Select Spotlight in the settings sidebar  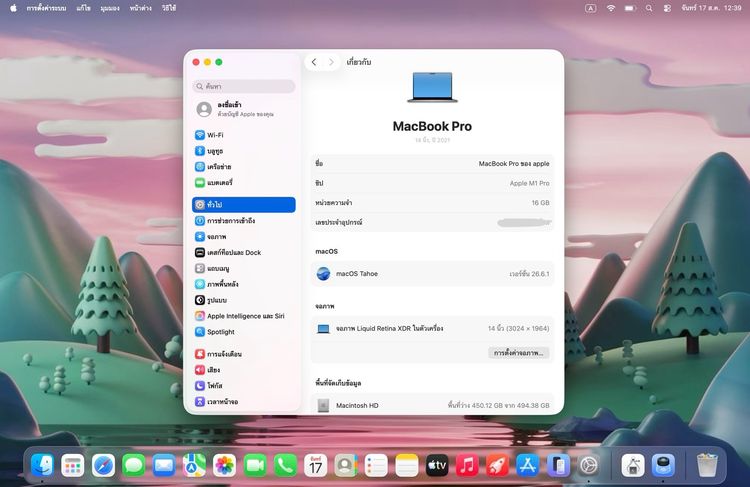(x=243, y=332)
